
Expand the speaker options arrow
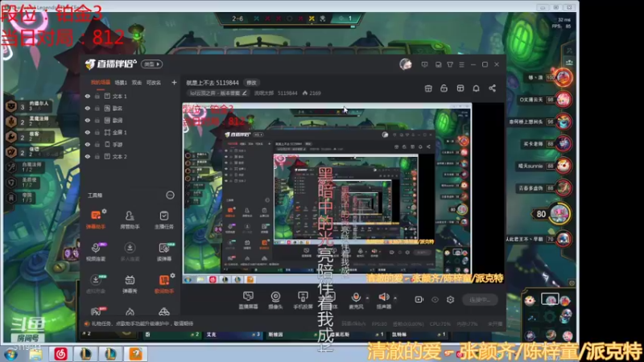[x=395, y=298]
